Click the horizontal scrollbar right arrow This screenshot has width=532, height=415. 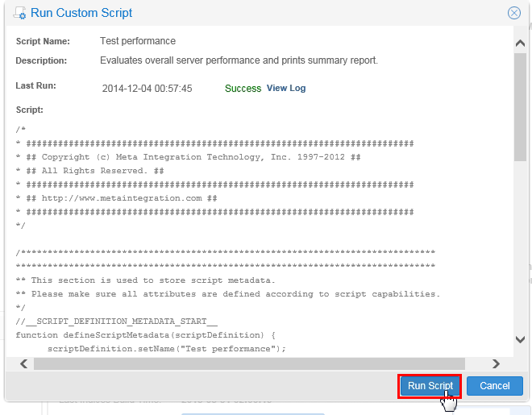tap(496, 363)
